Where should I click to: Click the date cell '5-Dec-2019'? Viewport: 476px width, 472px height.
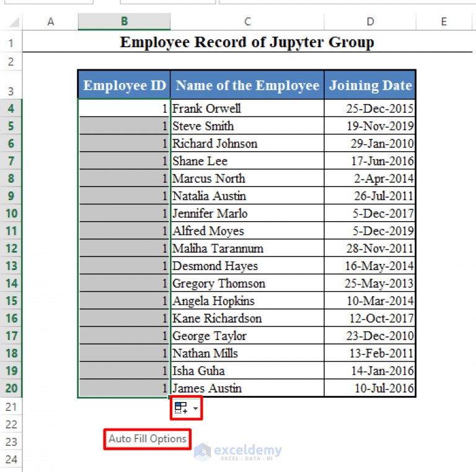click(370, 231)
